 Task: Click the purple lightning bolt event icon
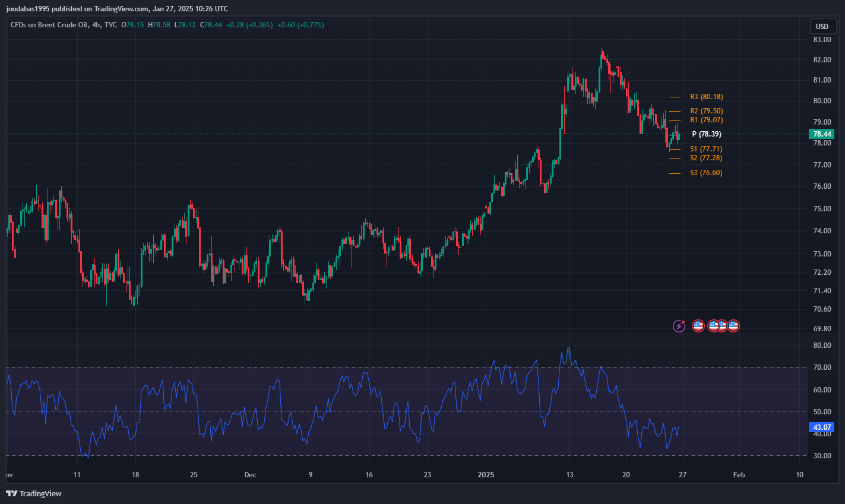679,326
